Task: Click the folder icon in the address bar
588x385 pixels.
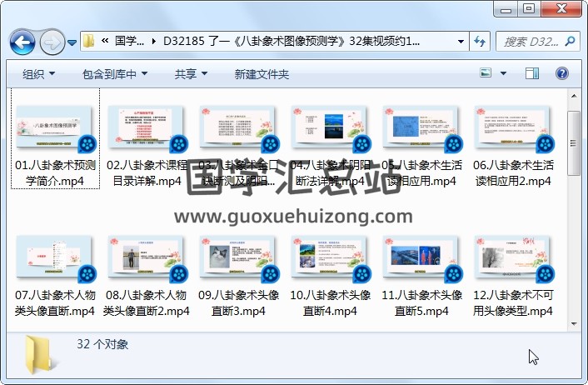Action: (89, 41)
